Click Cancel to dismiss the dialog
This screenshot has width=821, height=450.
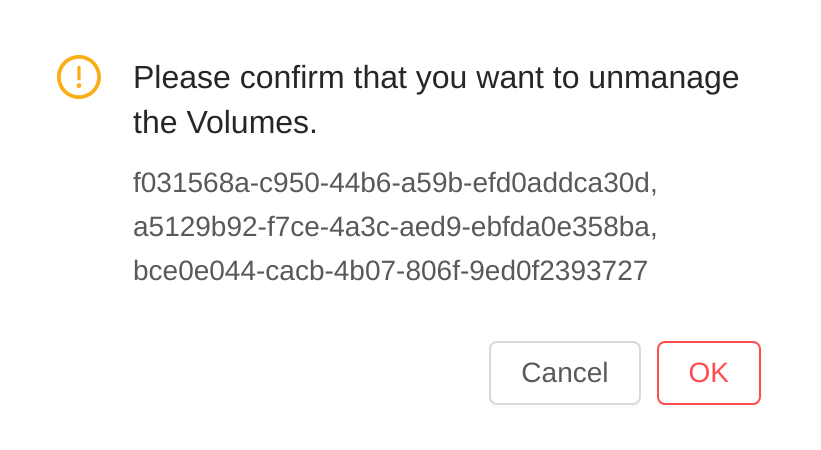pyautogui.click(x=564, y=373)
